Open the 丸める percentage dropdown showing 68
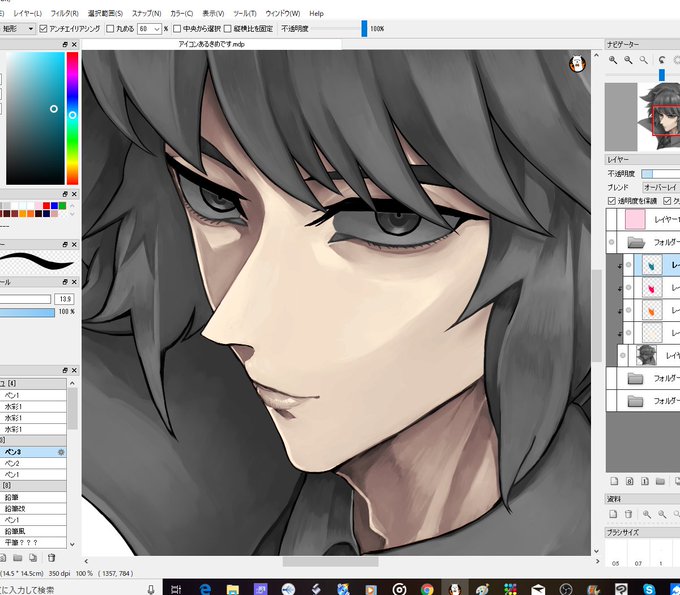The height and width of the screenshot is (595, 680). click(x=150, y=29)
